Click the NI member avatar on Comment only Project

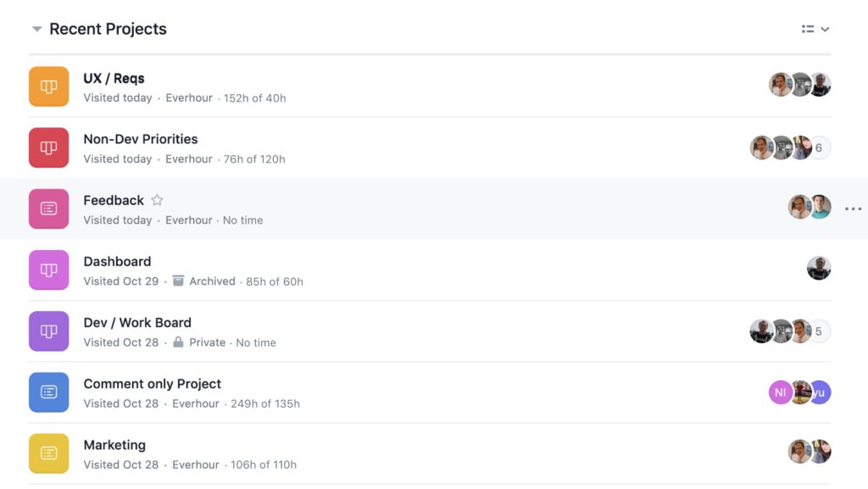tap(780, 392)
